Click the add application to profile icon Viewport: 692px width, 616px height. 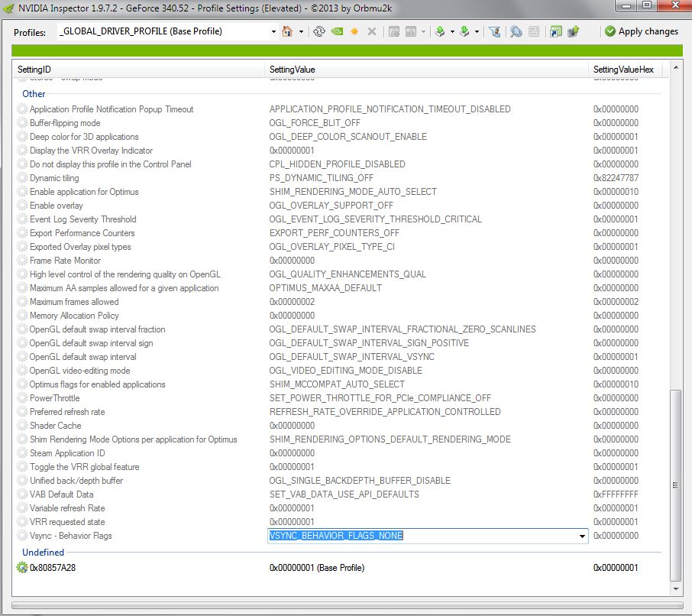click(x=394, y=31)
